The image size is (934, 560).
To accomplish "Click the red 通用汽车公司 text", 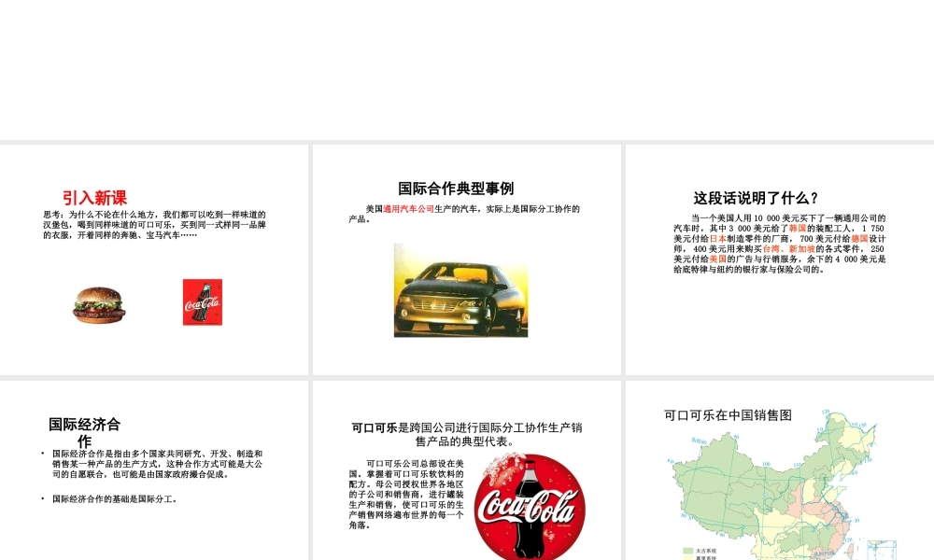I will tap(409, 209).
